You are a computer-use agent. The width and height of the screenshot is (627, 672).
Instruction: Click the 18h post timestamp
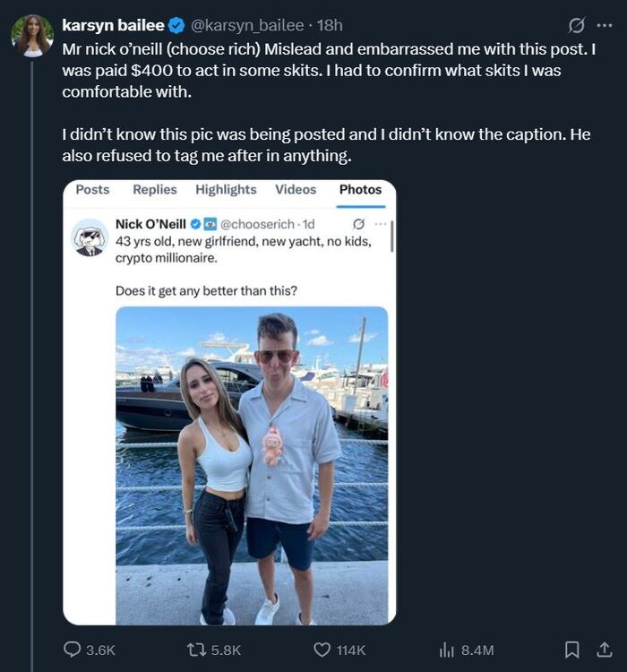coord(331,25)
